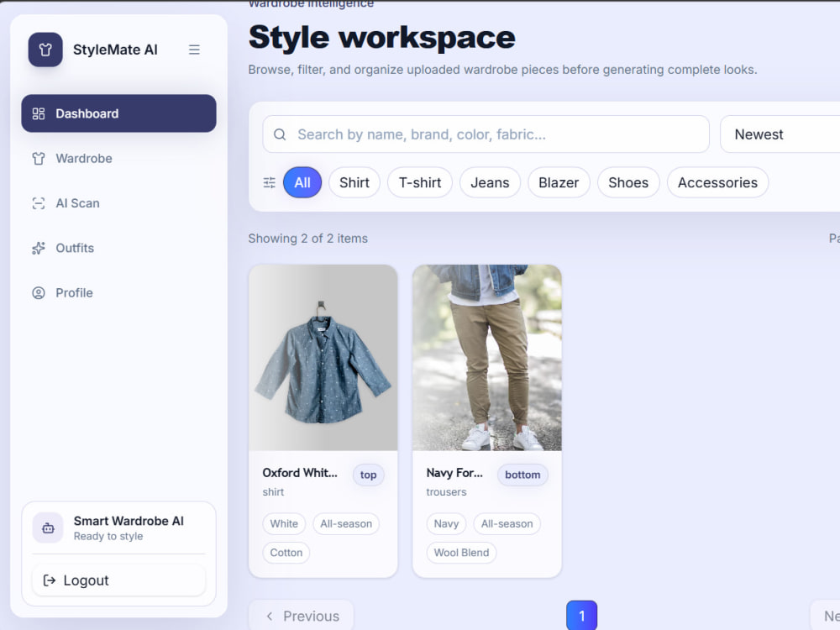Click the search magnifier icon

coord(280,134)
